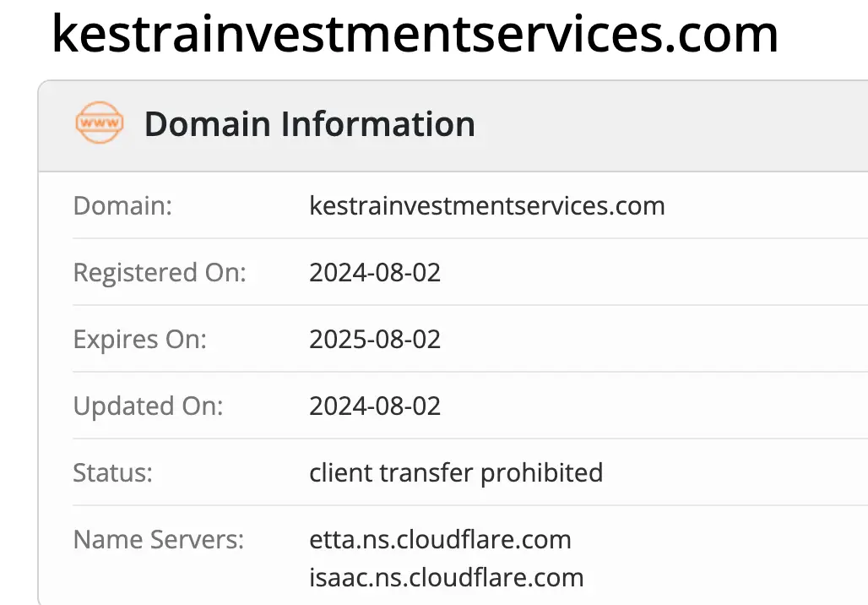Click the Domain Information header
Screen dimensions: 868x605
(x=309, y=124)
